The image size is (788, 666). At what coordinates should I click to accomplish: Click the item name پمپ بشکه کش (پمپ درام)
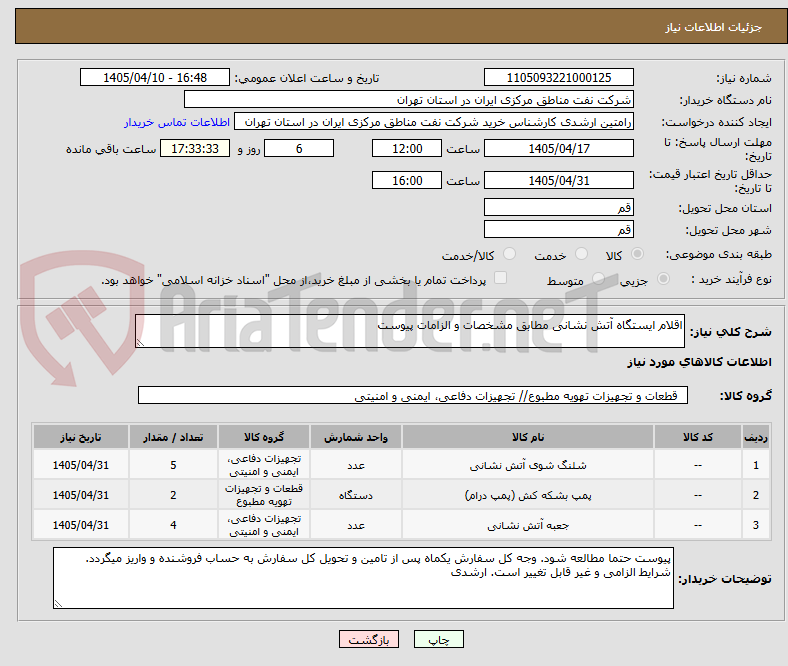528,495
